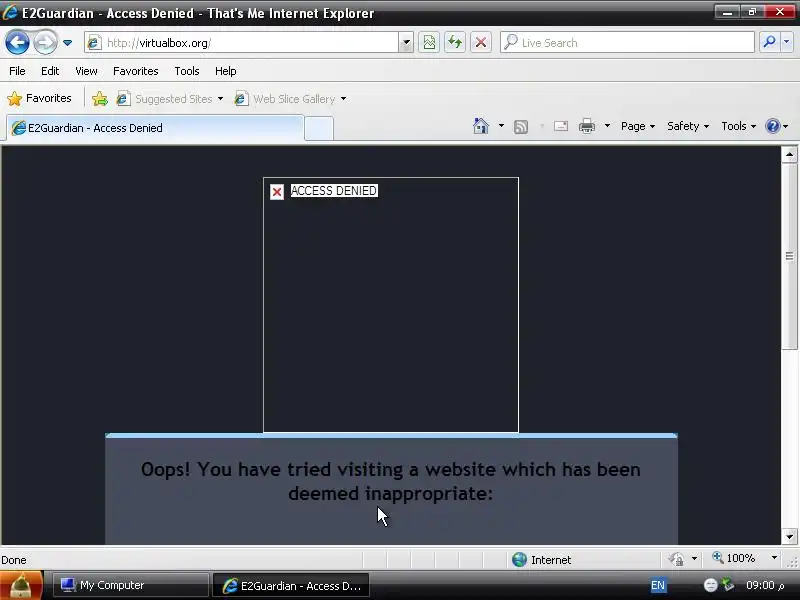Click the RSS feeds icon
This screenshot has width=800, height=600.
point(521,127)
